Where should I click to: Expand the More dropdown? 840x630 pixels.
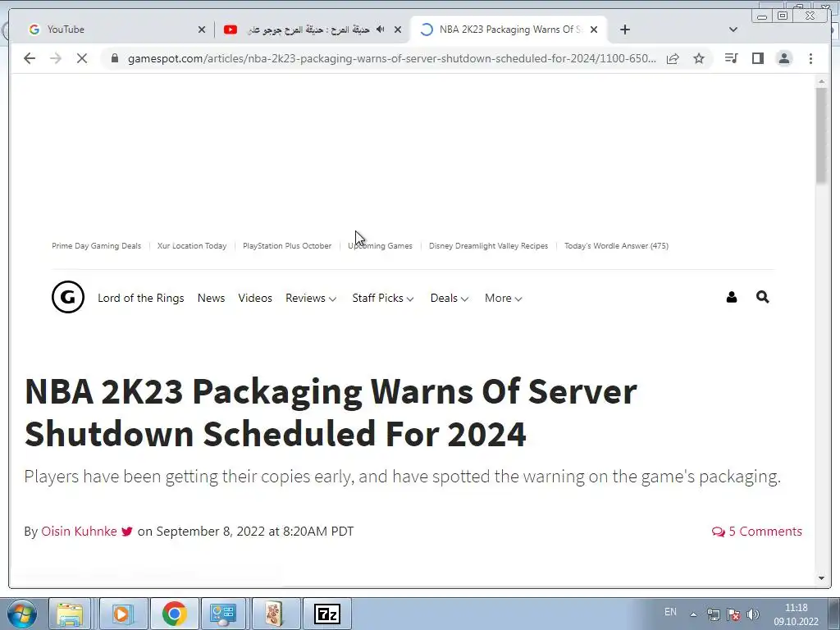coord(503,298)
